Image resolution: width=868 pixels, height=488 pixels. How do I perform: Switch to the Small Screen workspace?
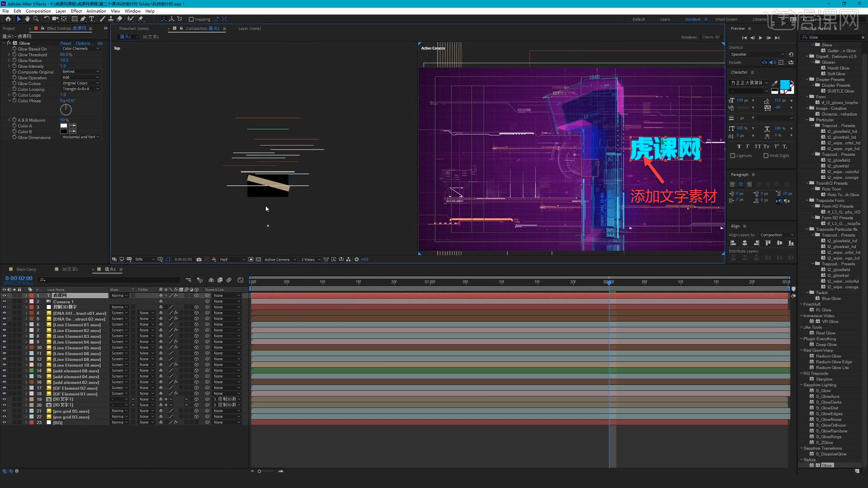tap(726, 19)
